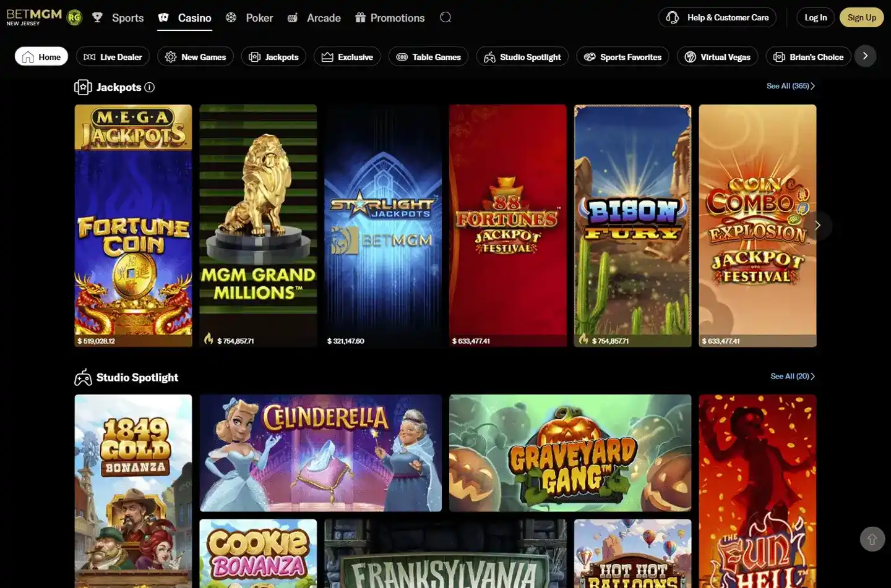Advance the Jackpots carousel with right chevron
This screenshot has width=891, height=588.
tap(817, 225)
